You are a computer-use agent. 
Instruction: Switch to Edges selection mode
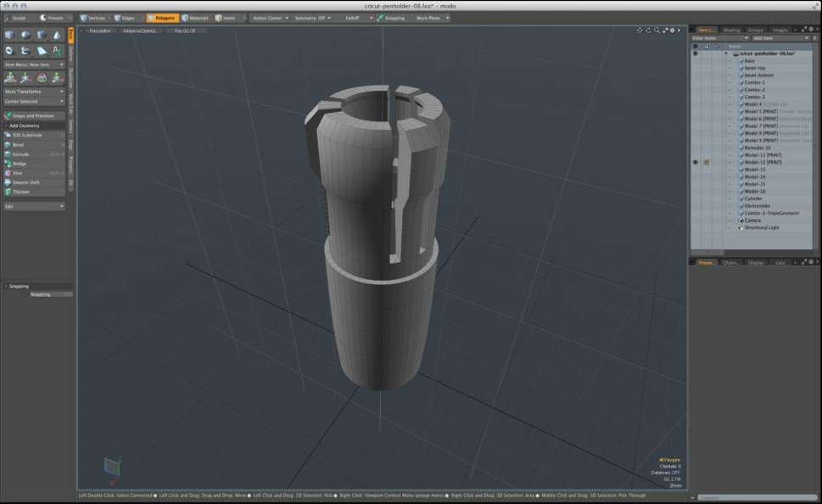125,18
